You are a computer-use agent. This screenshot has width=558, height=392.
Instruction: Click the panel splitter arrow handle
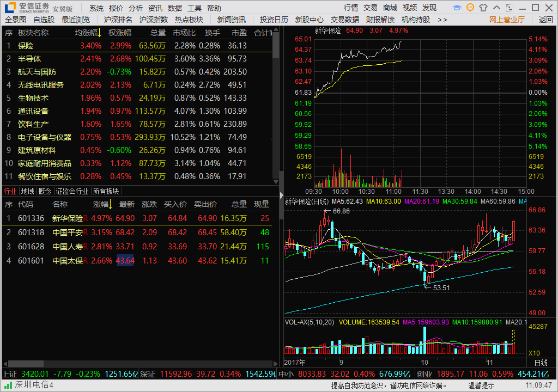[x=282, y=195]
